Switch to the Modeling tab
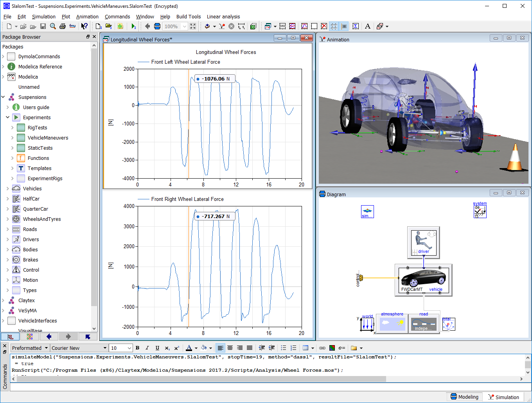Screen dimensions: 532x403 coord(464,397)
